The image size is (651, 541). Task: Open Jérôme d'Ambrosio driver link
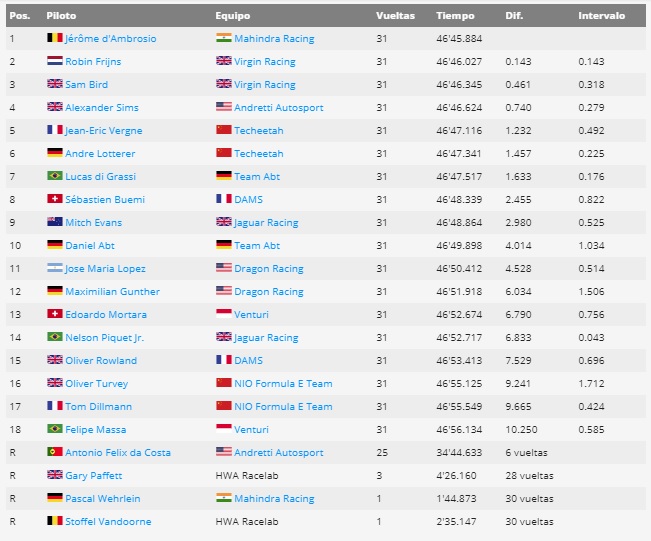[110, 39]
